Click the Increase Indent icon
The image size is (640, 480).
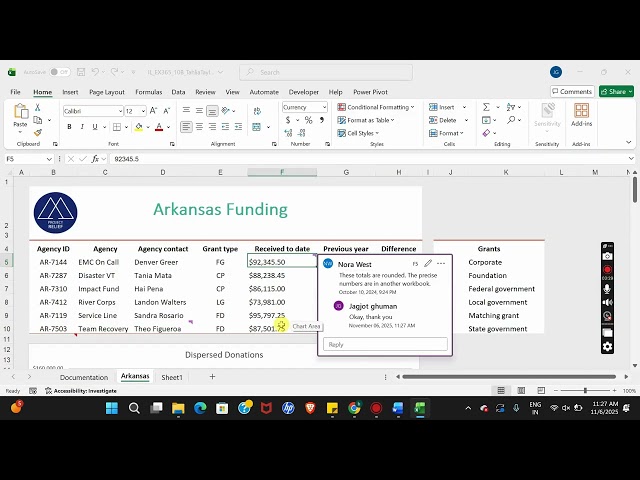[238, 127]
